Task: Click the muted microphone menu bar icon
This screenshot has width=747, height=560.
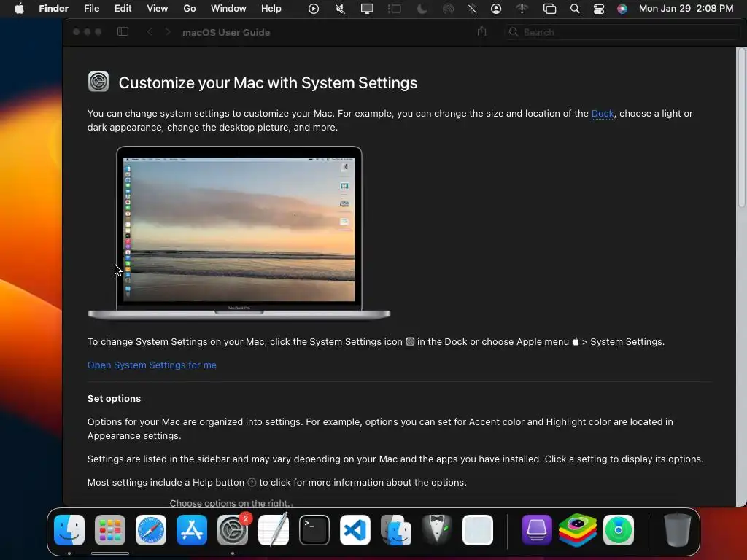Action: 340,9
